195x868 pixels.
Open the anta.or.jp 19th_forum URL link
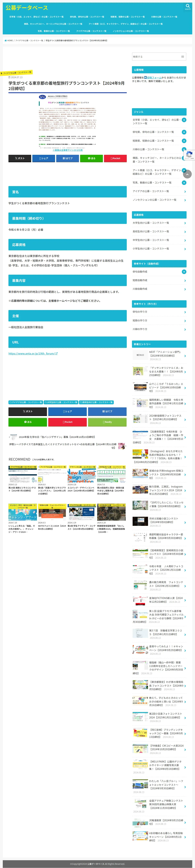[x=33, y=354]
